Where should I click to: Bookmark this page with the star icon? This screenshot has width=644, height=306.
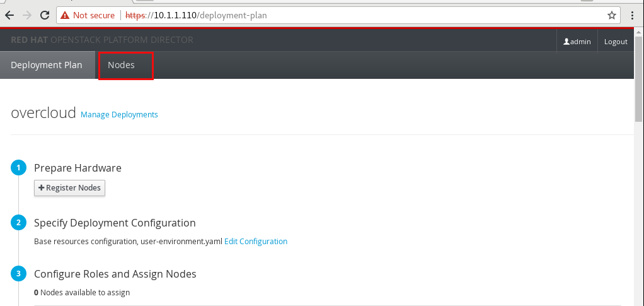point(612,16)
